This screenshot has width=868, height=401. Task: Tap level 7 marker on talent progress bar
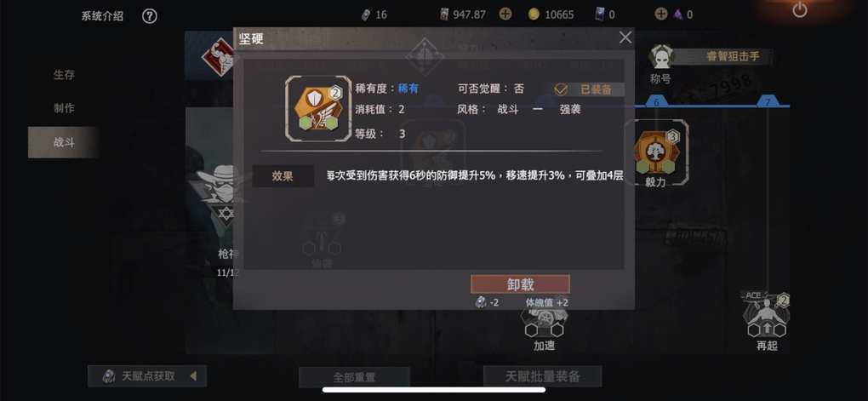[768, 102]
